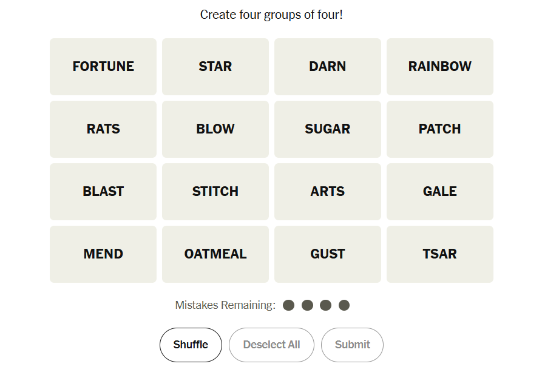
Task: Select the TSAR word tile
Action: click(x=440, y=254)
